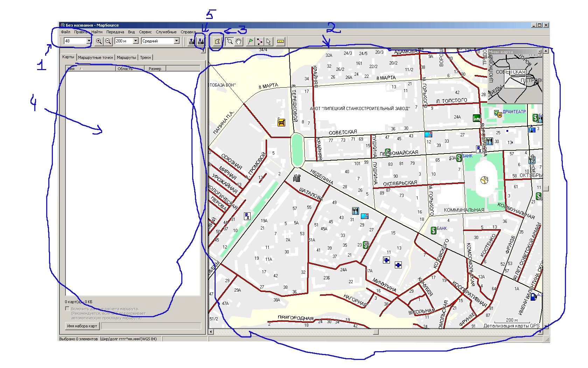
Task: Click the zoom out magnifier icon
Action: point(108,41)
